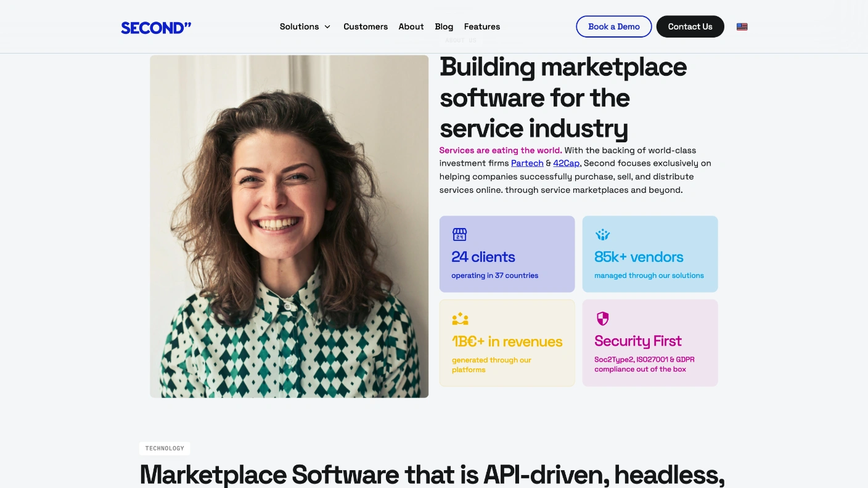Image resolution: width=868 pixels, height=488 pixels.
Task: Click the TECHNOLOGY tag label
Action: (165, 449)
